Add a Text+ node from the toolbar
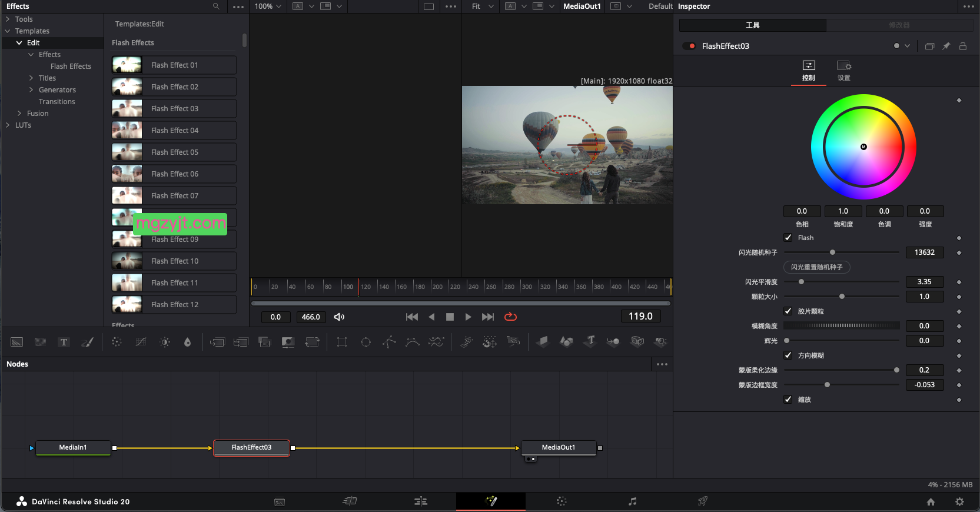 [64, 342]
